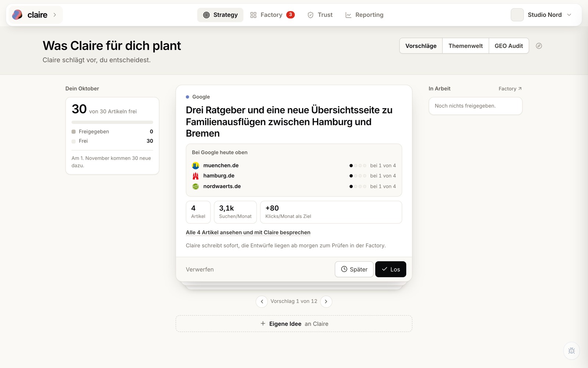This screenshot has width=588, height=368.
Task: Click 'Vorschlag 1 von 12' label
Action: coord(294,301)
